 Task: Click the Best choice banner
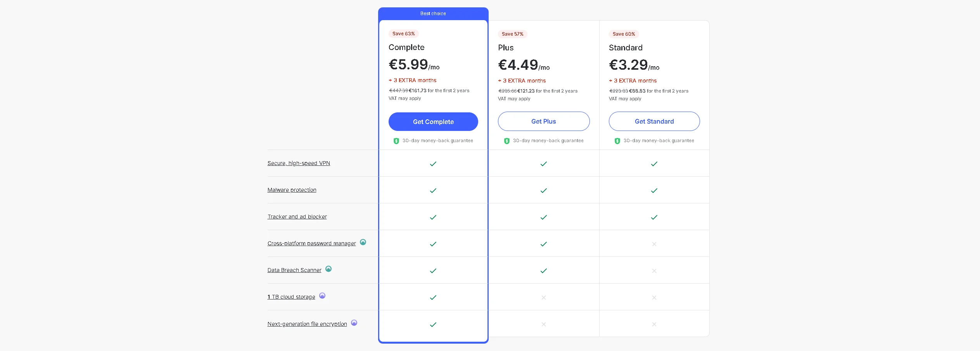click(433, 14)
